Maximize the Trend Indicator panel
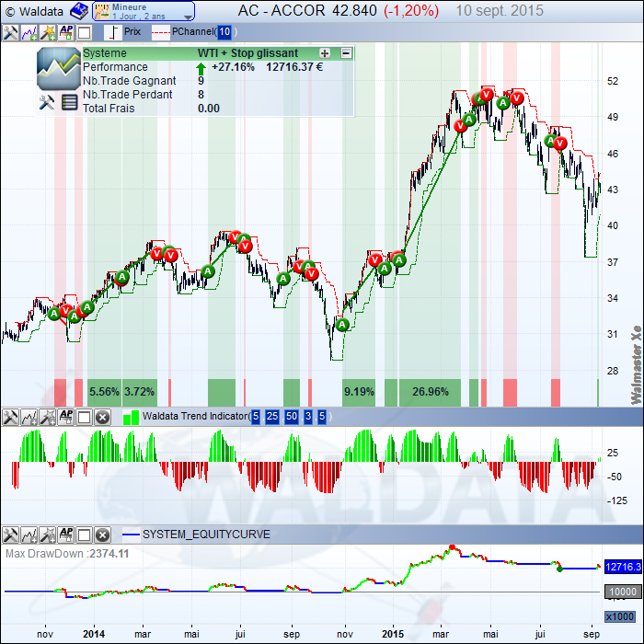Image resolution: width=644 pixels, height=644 pixels. pos(85,418)
